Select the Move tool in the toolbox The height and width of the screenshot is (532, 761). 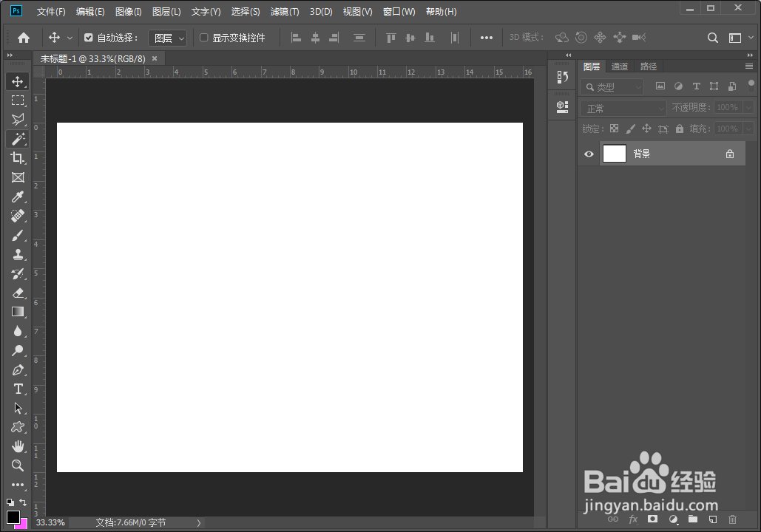[18, 81]
